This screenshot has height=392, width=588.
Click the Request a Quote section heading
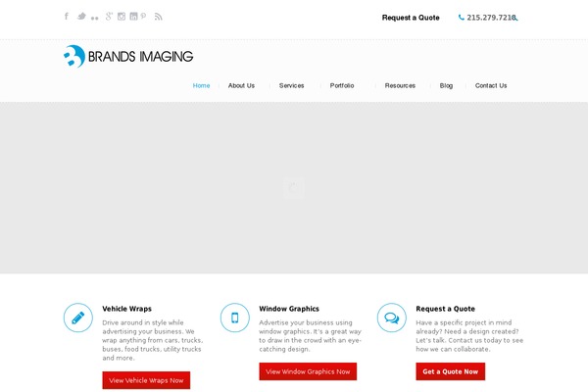(446, 309)
